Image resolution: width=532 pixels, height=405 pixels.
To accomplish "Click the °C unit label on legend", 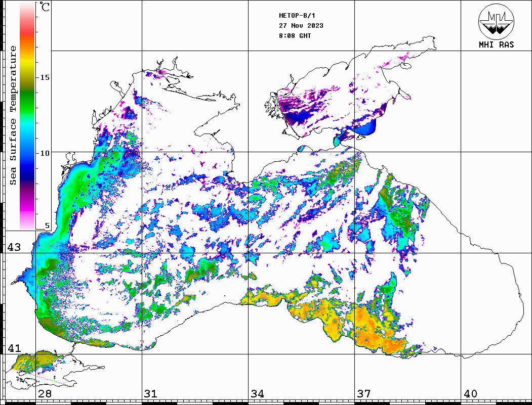I will coord(45,7).
